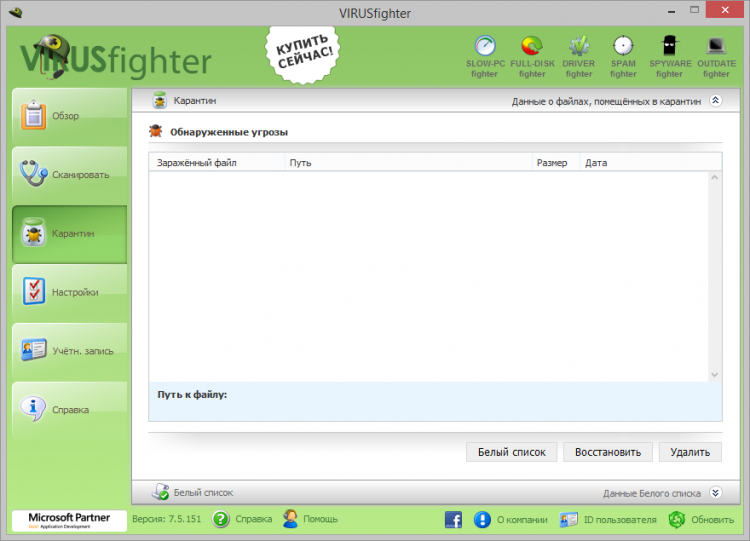The width and height of the screenshot is (750, 541).
Task: Close the VIRUSfighter window
Action: 725,10
